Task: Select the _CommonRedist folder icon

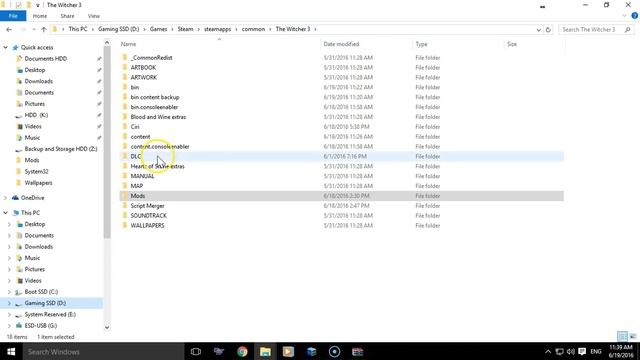Action: pyautogui.click(x=125, y=57)
